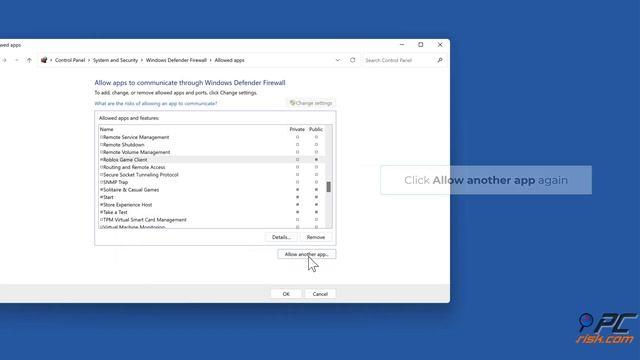
Task: Select the TPM Virtual Smart Card Management row
Action: (x=212, y=220)
